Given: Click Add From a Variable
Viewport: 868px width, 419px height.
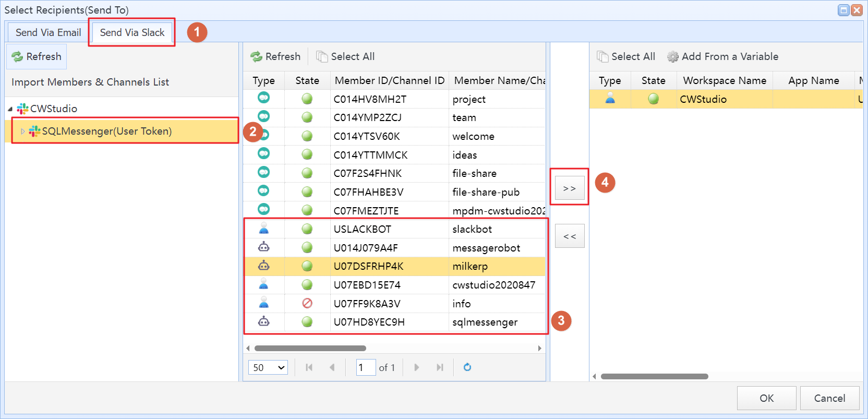Looking at the screenshot, I should coord(723,56).
